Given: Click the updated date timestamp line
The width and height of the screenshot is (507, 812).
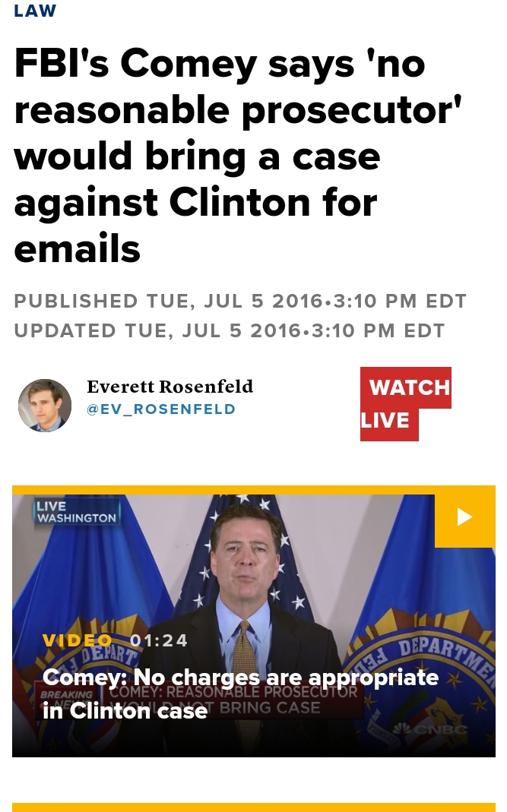Looking at the screenshot, I should coord(230,330).
